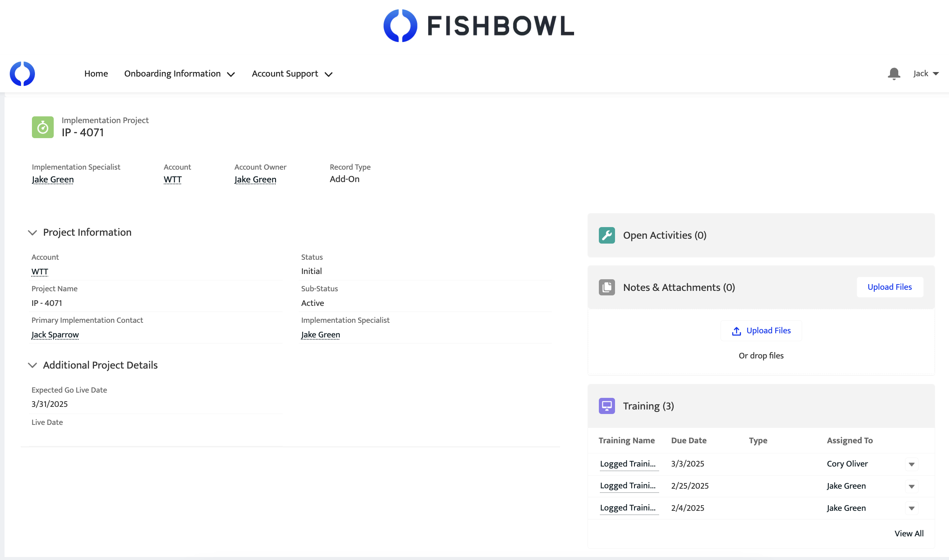Open the Jack Sparrow contact link
This screenshot has height=560, width=949.
55,334
